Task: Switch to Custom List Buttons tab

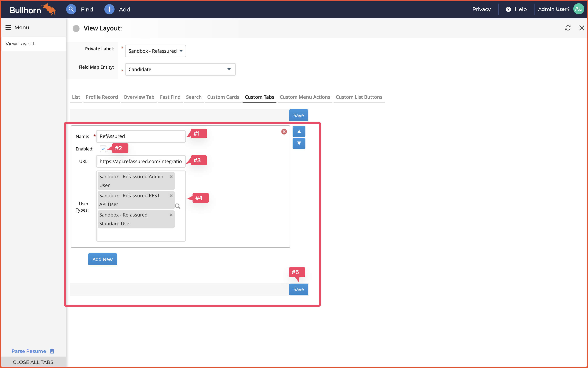Action: coord(359,97)
